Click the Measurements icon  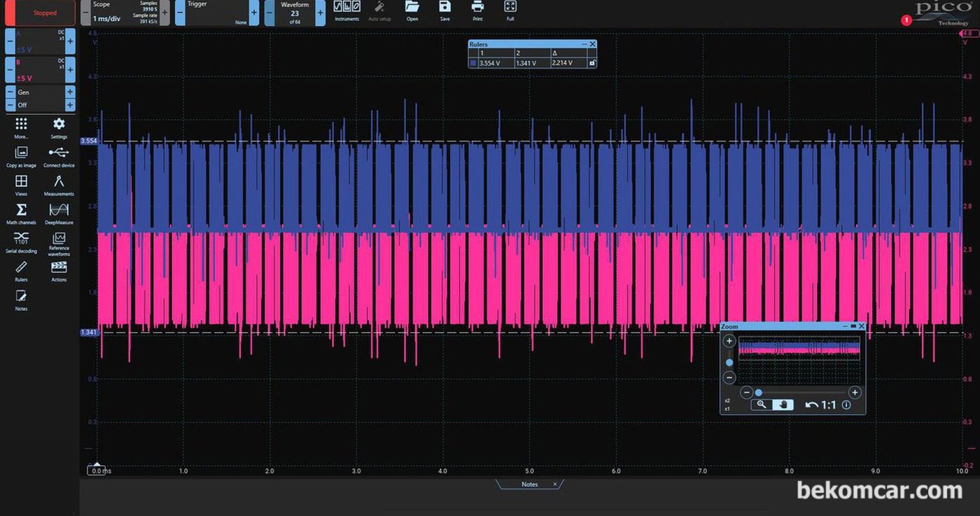pyautogui.click(x=59, y=183)
